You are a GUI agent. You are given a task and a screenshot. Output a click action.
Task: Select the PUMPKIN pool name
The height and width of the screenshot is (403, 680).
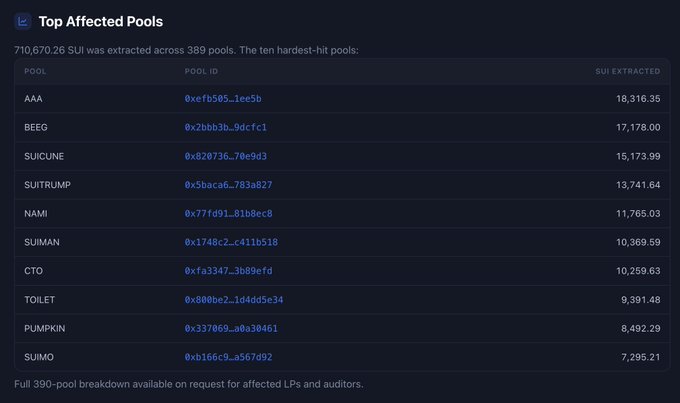tap(45, 328)
